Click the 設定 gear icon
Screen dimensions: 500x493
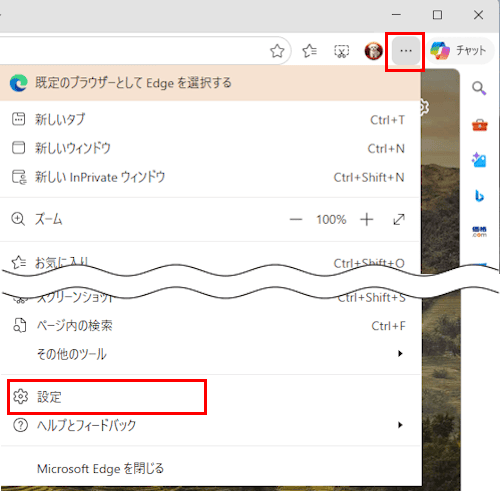pyautogui.click(x=21, y=397)
